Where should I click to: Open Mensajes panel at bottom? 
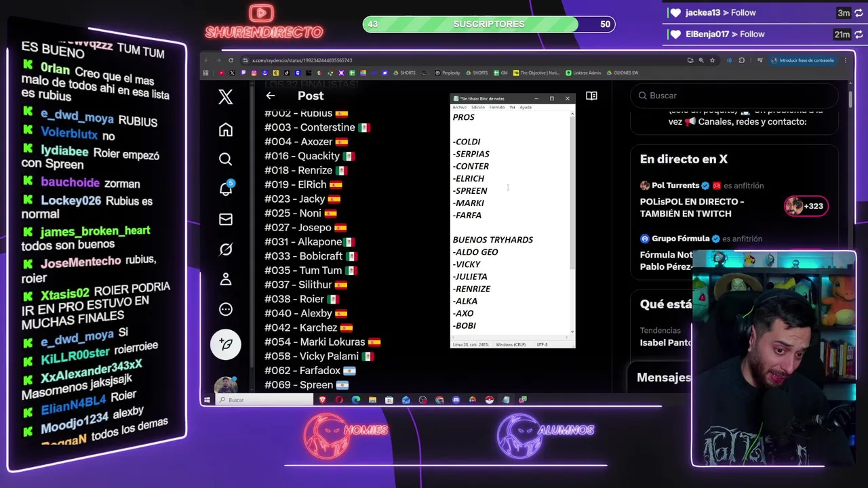coord(664,378)
